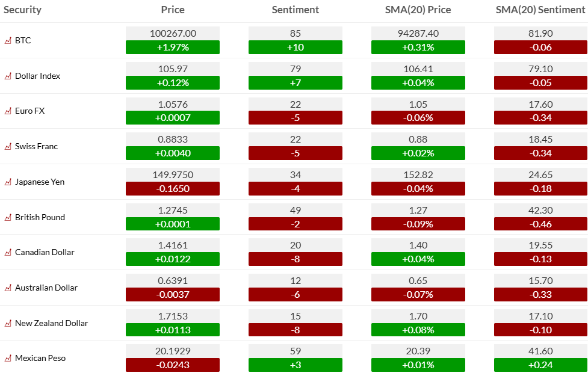Click BTC's green +1.97% price change cell
This screenshot has height=373, width=588.
[x=173, y=48]
